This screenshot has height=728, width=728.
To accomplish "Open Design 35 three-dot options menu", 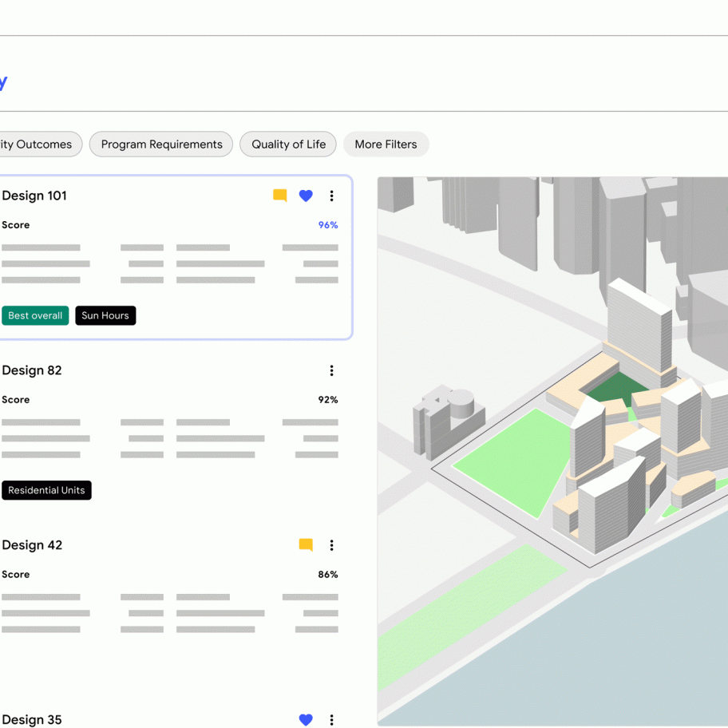I will click(331, 720).
